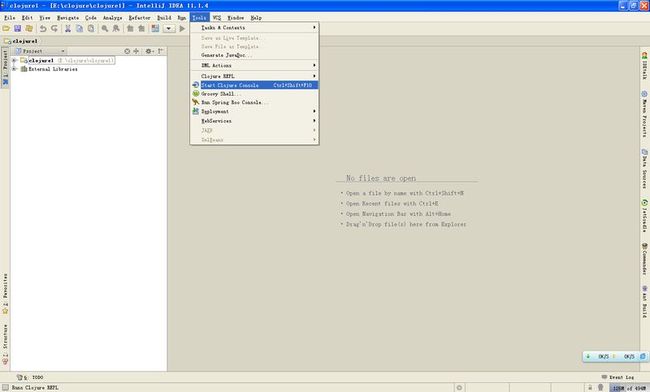
Task: Open the Run menu
Action: (182, 18)
